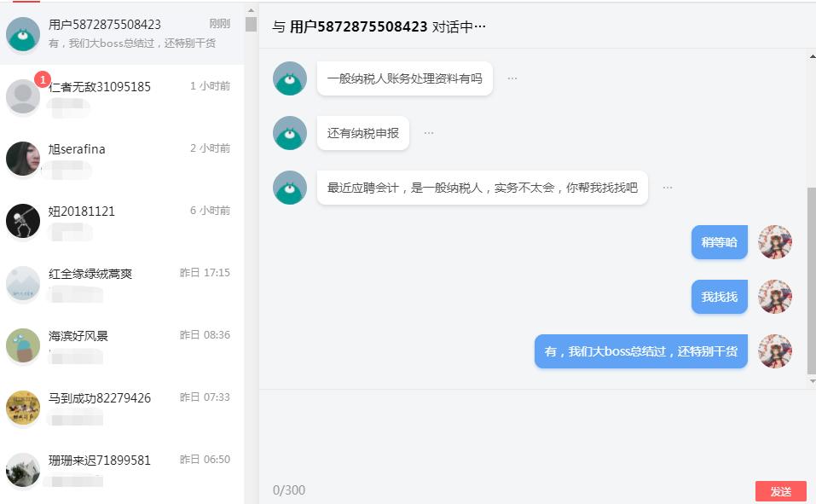Click the avatar of 海滨好风景
This screenshot has width=816, height=504.
pyautogui.click(x=23, y=344)
